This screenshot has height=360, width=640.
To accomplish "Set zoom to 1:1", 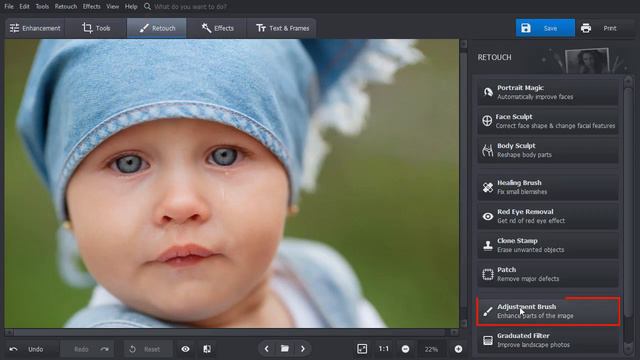I will point(383,349).
